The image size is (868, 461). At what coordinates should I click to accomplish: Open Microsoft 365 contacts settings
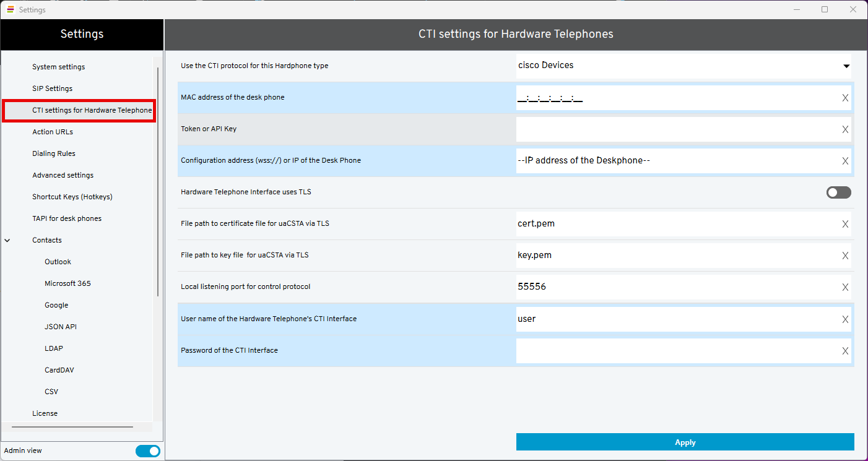click(x=67, y=283)
